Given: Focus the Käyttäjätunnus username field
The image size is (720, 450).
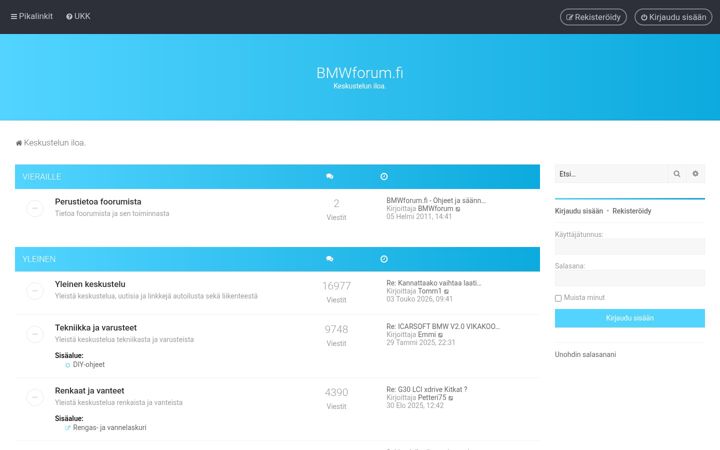Looking at the screenshot, I should (630, 247).
